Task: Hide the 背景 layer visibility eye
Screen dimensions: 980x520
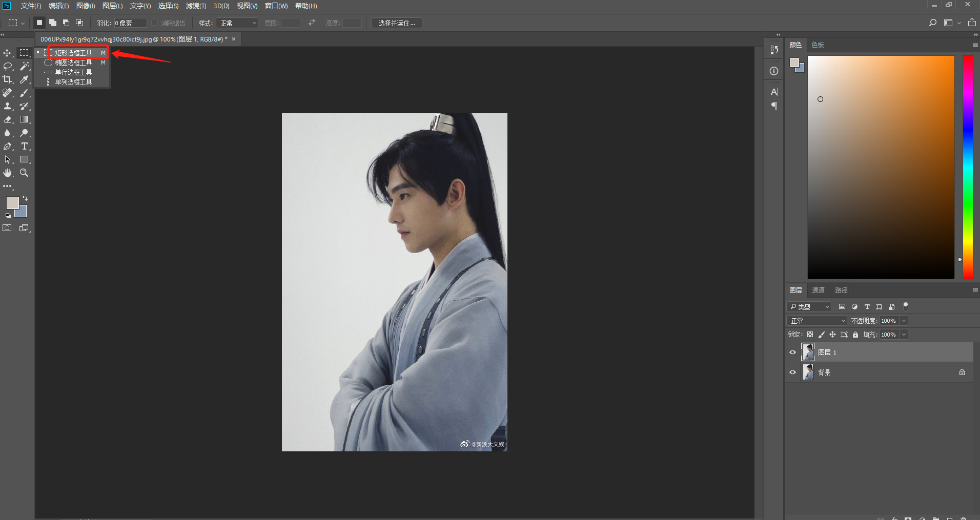Action: pyautogui.click(x=792, y=372)
